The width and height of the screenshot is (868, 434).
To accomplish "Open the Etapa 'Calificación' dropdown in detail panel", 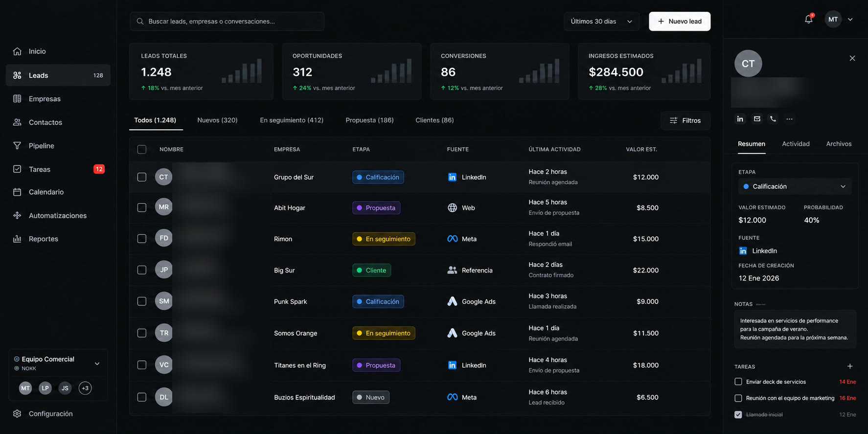I will click(x=795, y=186).
